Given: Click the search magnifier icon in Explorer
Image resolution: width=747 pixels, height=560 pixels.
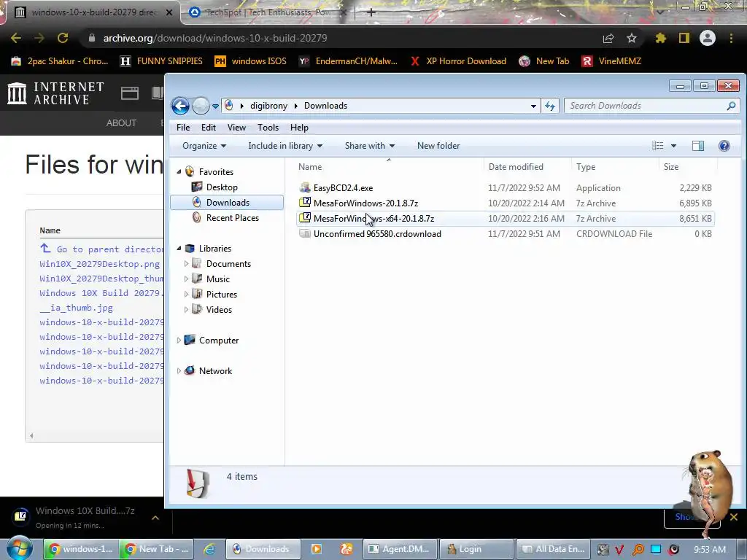Looking at the screenshot, I should [x=731, y=106].
